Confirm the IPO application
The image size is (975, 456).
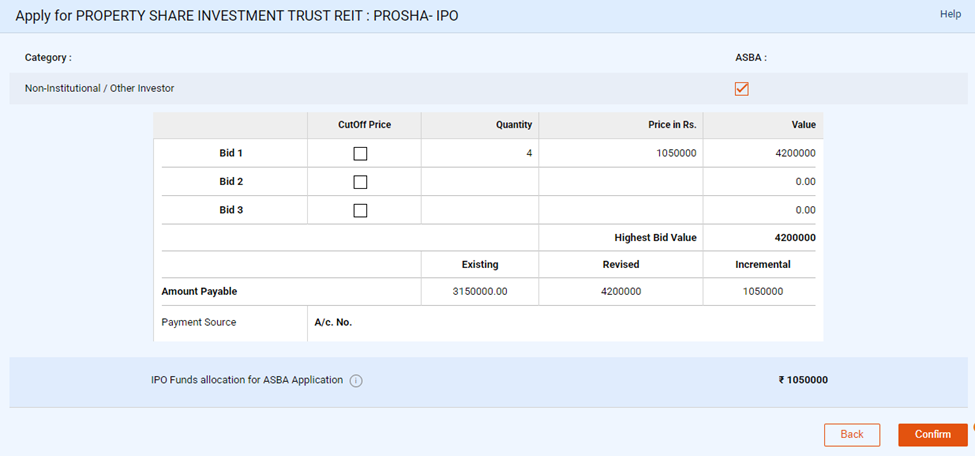pos(932,434)
